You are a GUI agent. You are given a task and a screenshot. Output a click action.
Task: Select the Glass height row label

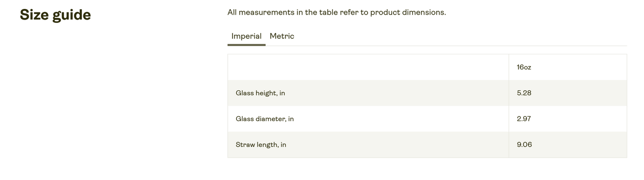click(260, 93)
